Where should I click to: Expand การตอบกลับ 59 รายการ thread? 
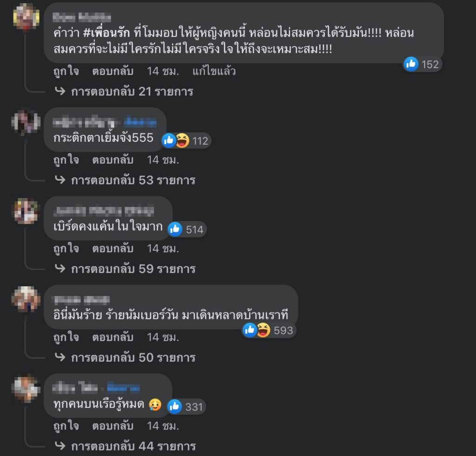pyautogui.click(x=133, y=269)
